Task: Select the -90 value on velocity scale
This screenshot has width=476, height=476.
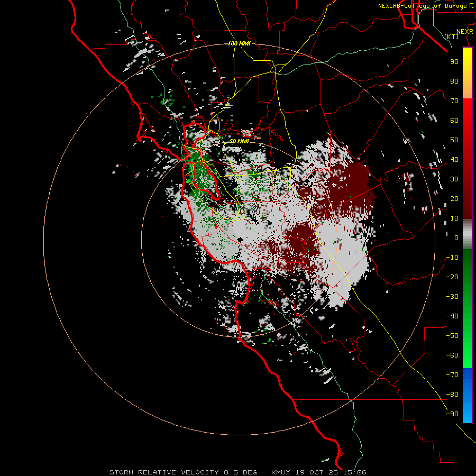Action: tap(452, 414)
